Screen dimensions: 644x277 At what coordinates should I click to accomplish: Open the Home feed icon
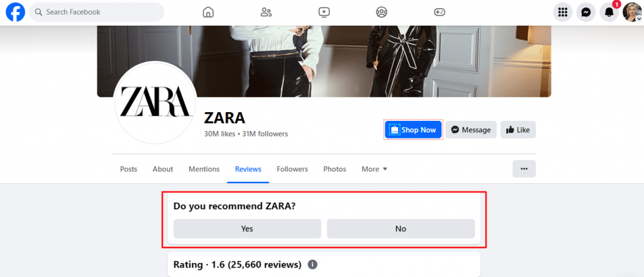point(208,12)
